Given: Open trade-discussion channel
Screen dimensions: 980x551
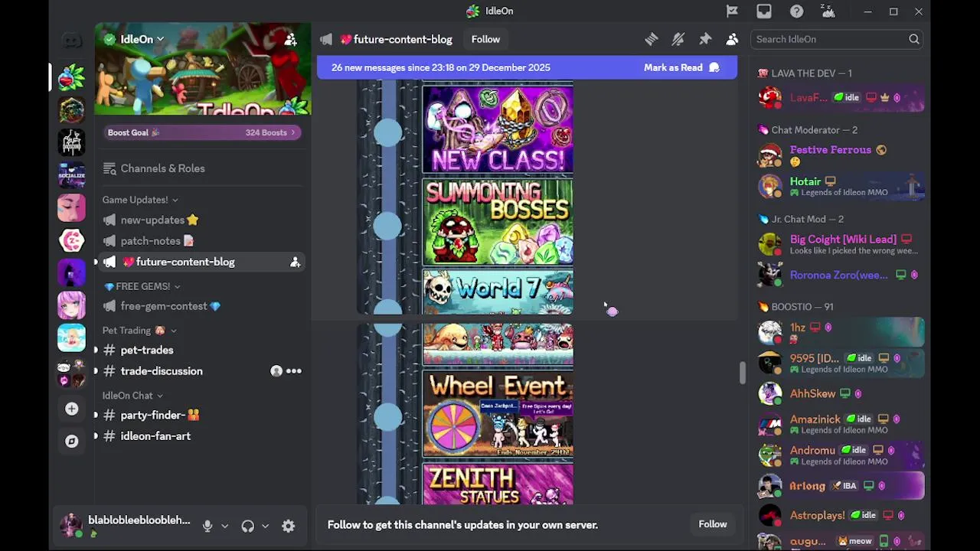Looking at the screenshot, I should point(202,371).
